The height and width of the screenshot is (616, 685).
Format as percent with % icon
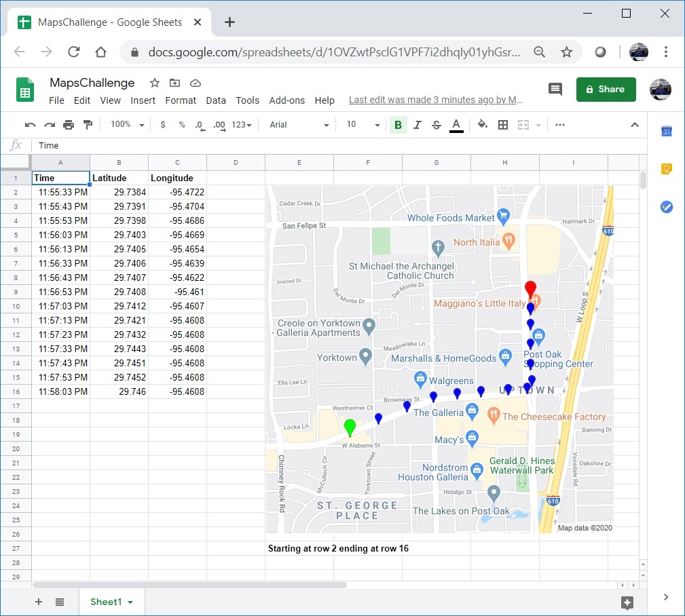[x=182, y=125]
